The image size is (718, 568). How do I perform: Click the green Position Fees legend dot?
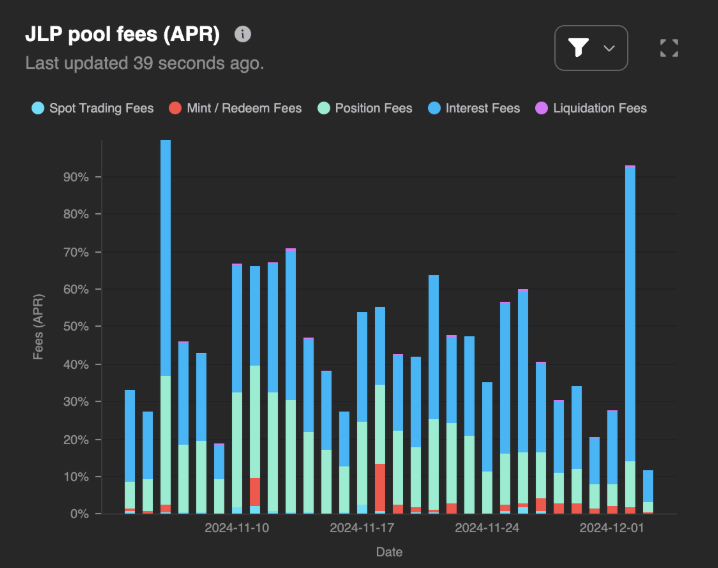click(x=323, y=108)
